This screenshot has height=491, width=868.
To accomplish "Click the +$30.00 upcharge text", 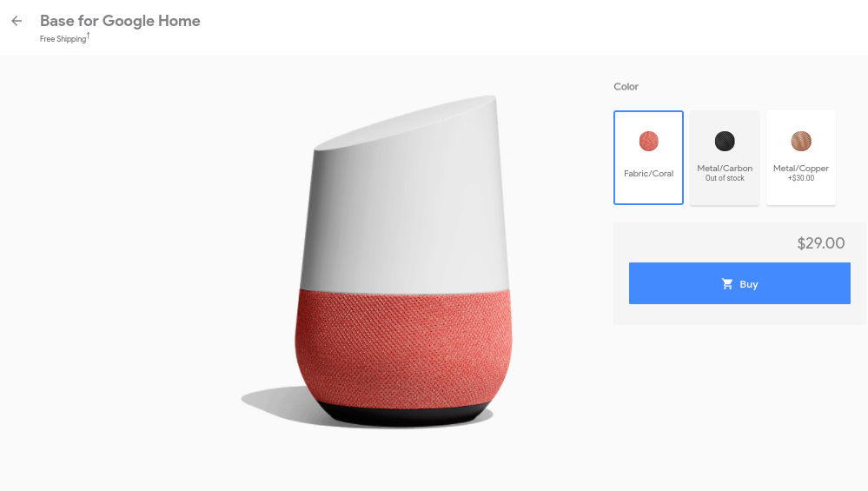I will pyautogui.click(x=801, y=178).
